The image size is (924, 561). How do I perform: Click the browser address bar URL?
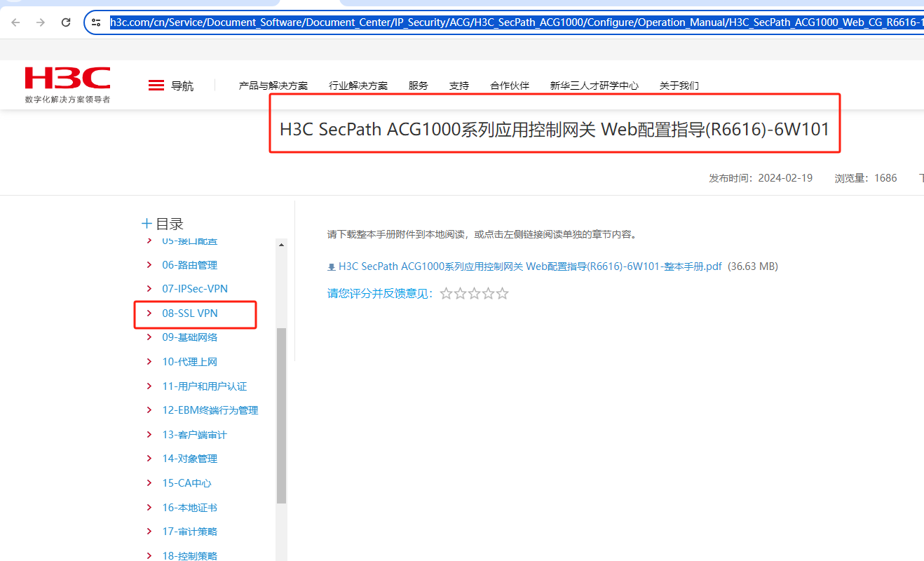517,22
